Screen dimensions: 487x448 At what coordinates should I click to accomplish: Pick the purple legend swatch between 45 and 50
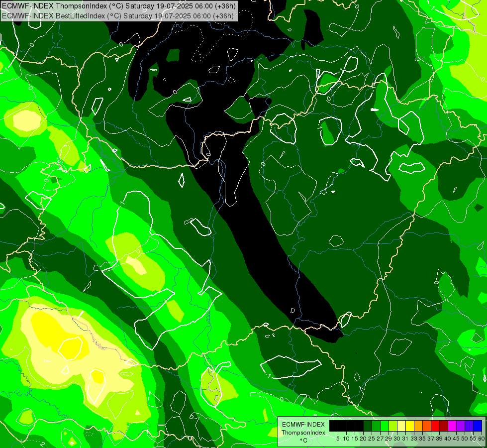pos(461,426)
